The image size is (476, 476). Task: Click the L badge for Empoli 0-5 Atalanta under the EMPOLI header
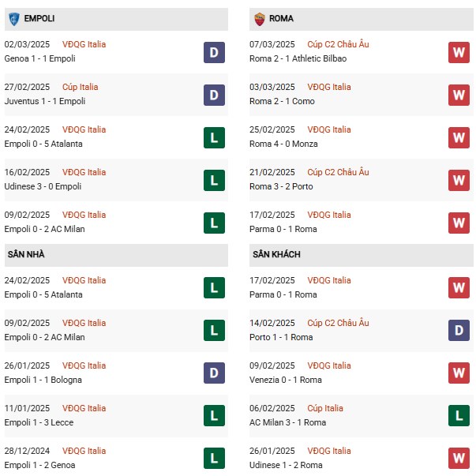(214, 137)
